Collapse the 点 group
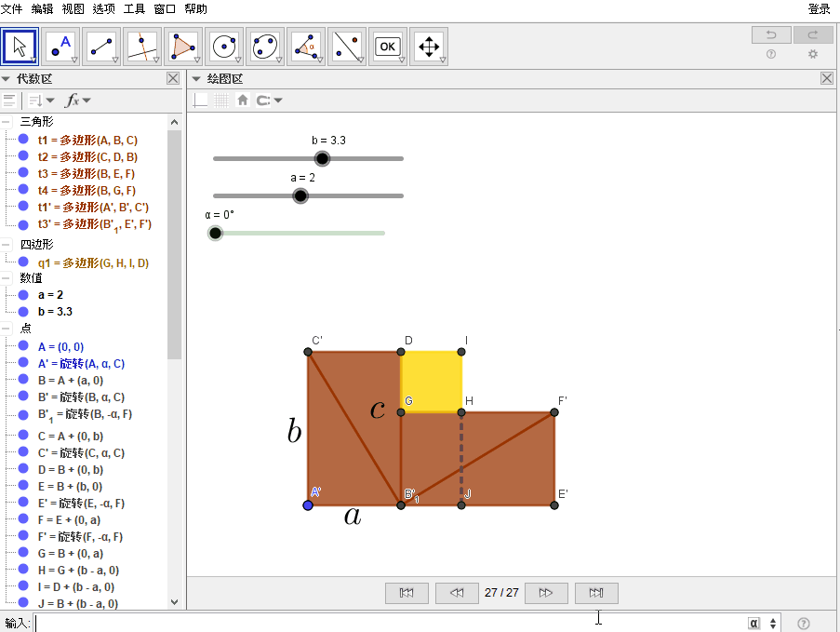Image resolution: width=840 pixels, height=632 pixels. tap(6, 328)
